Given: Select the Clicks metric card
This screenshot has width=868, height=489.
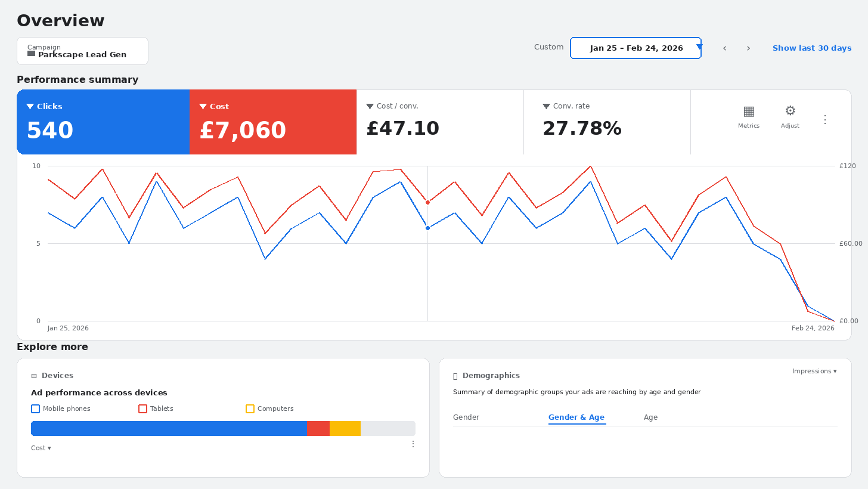Looking at the screenshot, I should coord(103,122).
